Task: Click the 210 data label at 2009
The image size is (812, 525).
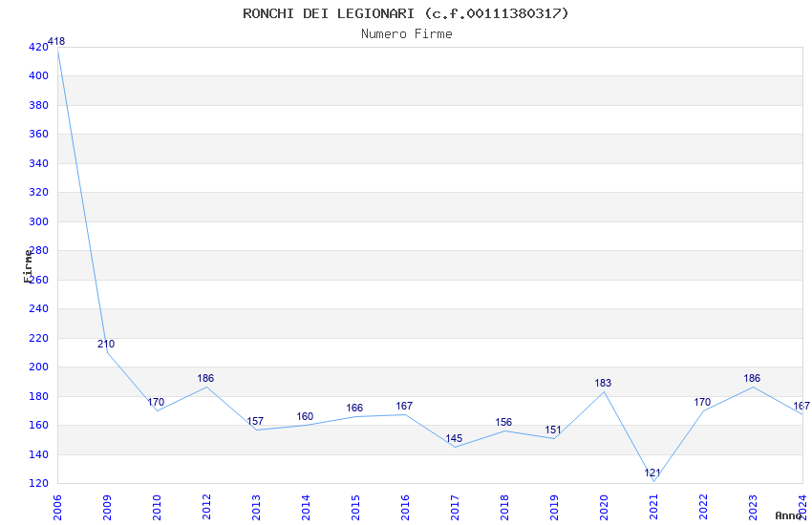Action: click(106, 344)
